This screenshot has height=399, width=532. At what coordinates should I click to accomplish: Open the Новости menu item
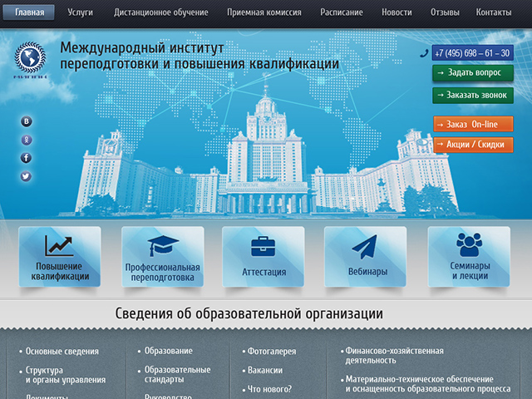(x=397, y=12)
